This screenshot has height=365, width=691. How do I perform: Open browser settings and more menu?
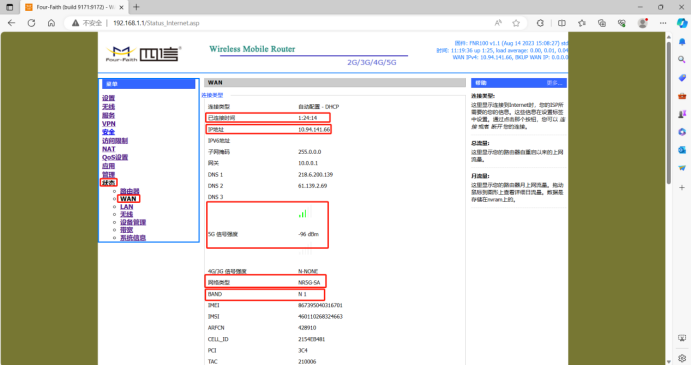[663, 23]
